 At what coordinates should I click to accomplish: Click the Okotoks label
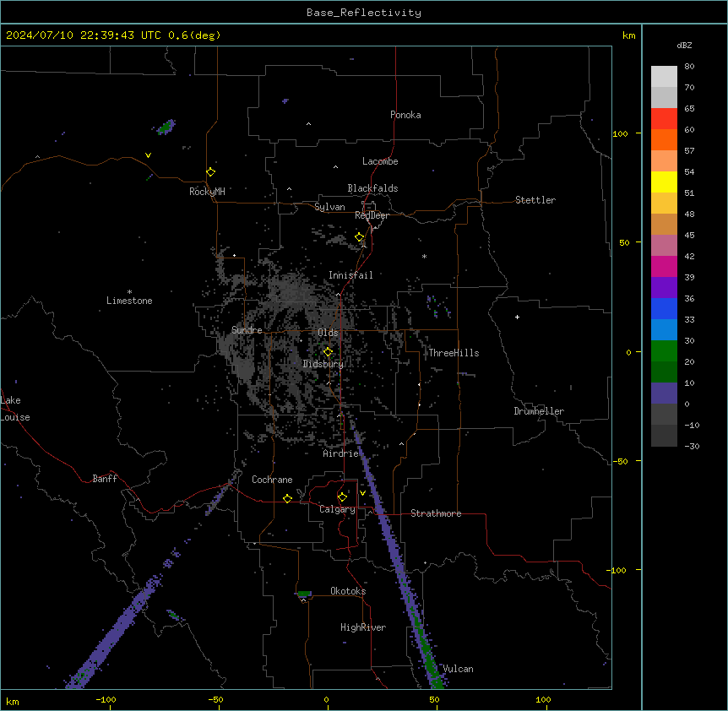[348, 591]
